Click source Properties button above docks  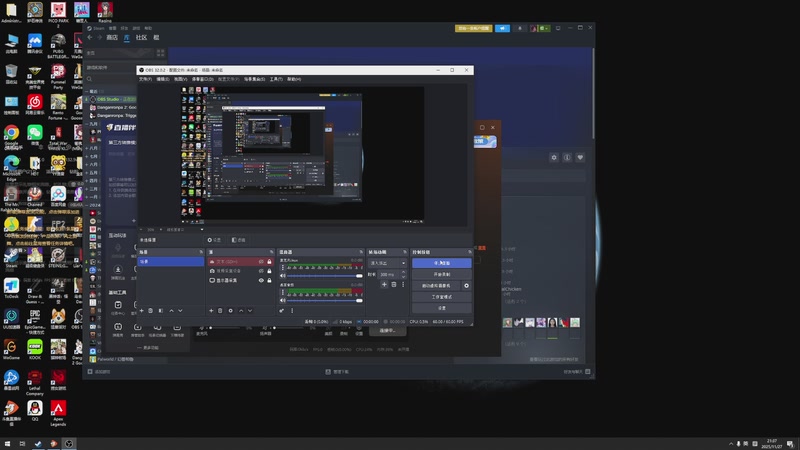pyautogui.click(x=214, y=240)
